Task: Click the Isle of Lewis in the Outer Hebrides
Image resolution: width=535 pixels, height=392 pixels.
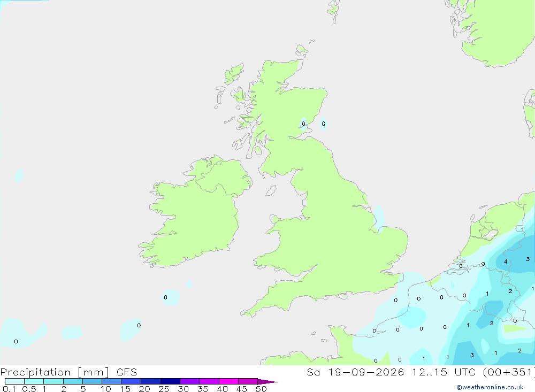Action: coord(234,74)
